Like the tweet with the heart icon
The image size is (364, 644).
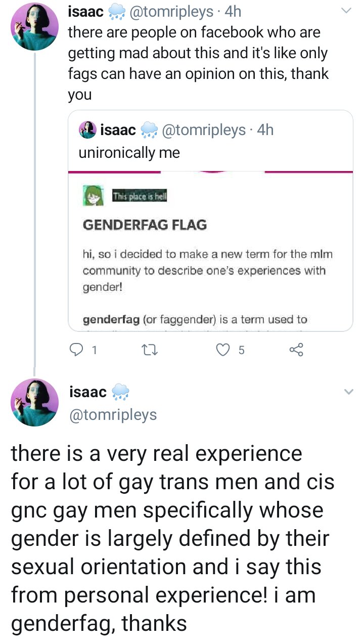[223, 350]
